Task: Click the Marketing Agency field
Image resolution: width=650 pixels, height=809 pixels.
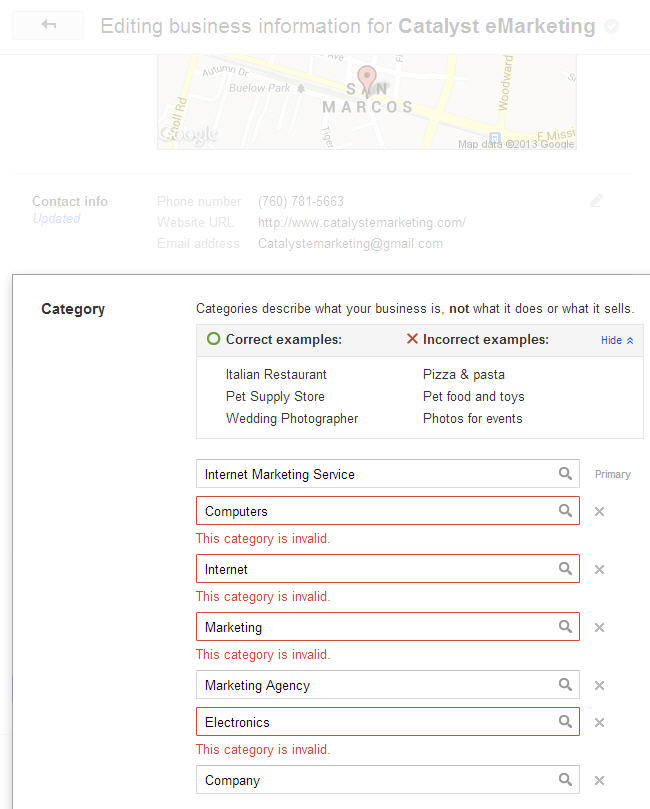Action: pos(387,685)
